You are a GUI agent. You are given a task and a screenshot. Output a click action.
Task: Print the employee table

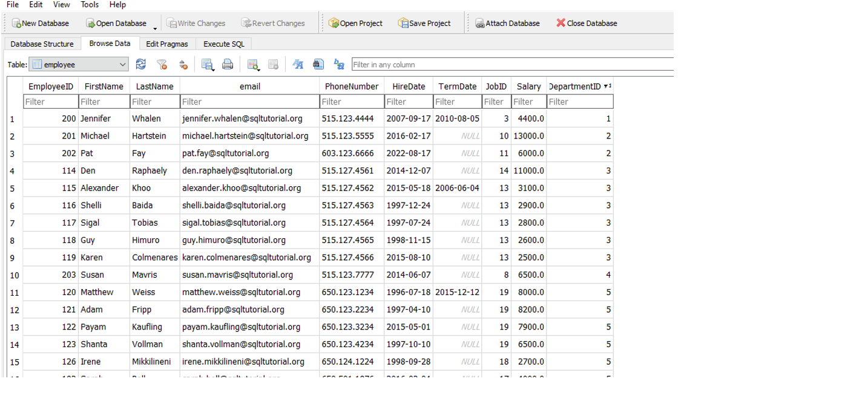[x=228, y=63]
